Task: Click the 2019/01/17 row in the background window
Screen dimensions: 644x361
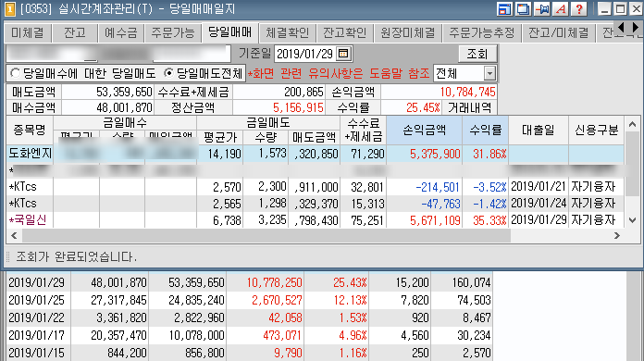Action: pos(249,335)
